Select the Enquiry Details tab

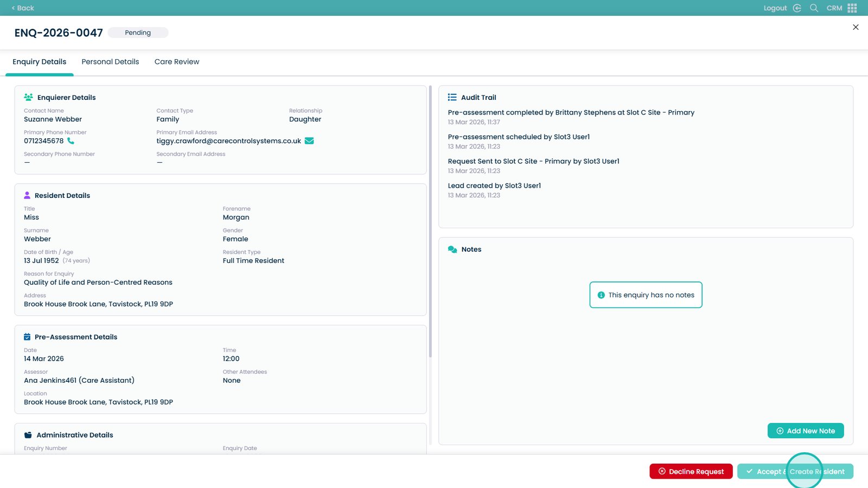coord(40,62)
